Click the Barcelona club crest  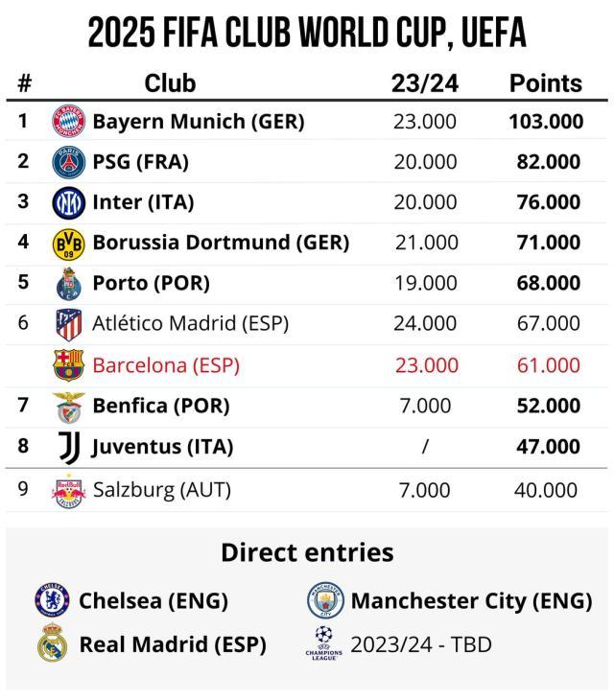(x=68, y=365)
